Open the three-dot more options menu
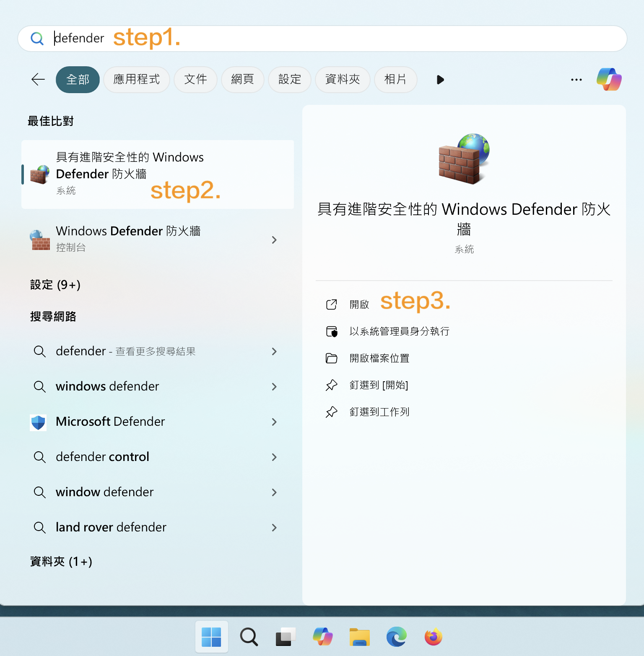 [576, 80]
